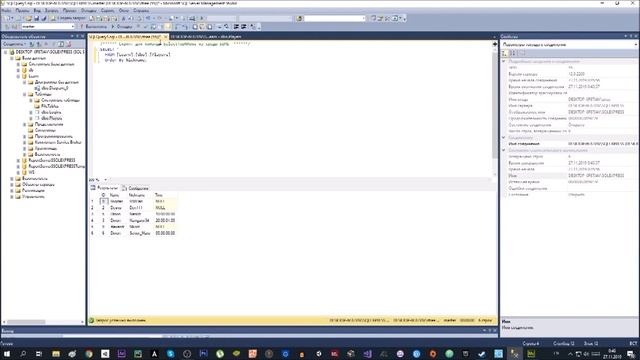Select the ReportServer$SQLEXPRESS database
This screenshot has width=640, height=360.
point(52,160)
